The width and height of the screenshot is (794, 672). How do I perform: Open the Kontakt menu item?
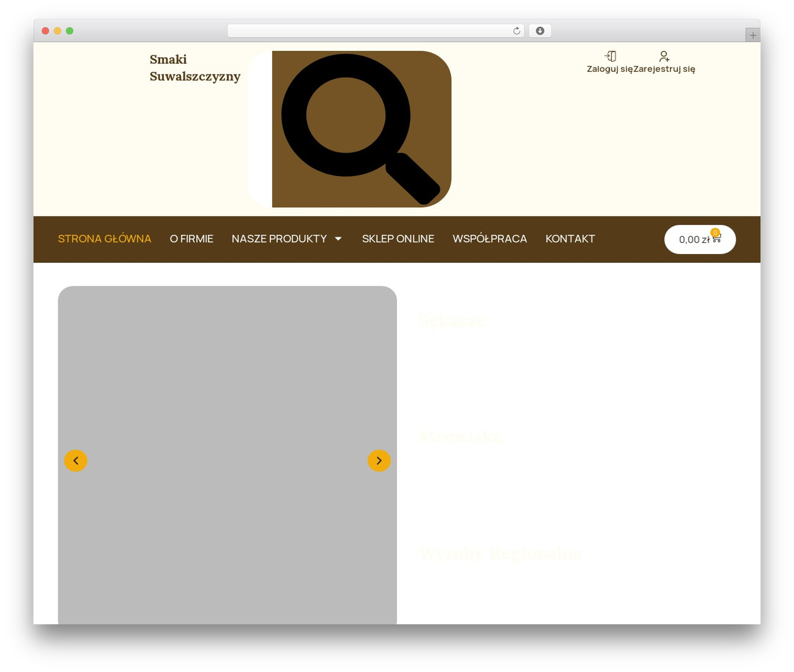(x=570, y=239)
